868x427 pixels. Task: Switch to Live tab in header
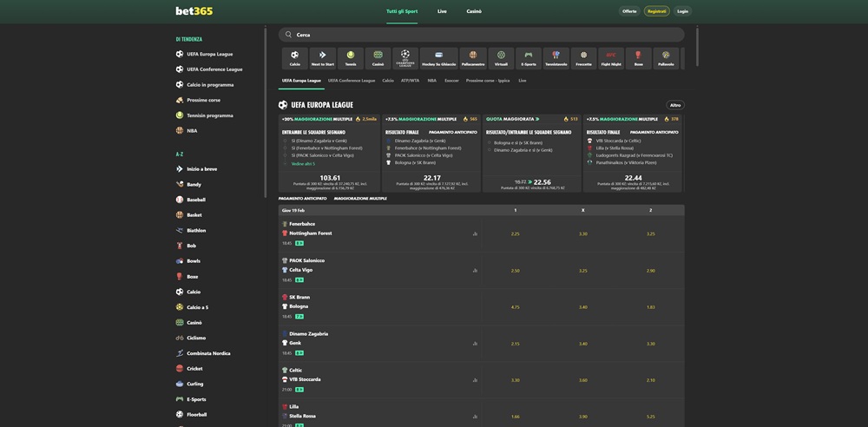(442, 11)
